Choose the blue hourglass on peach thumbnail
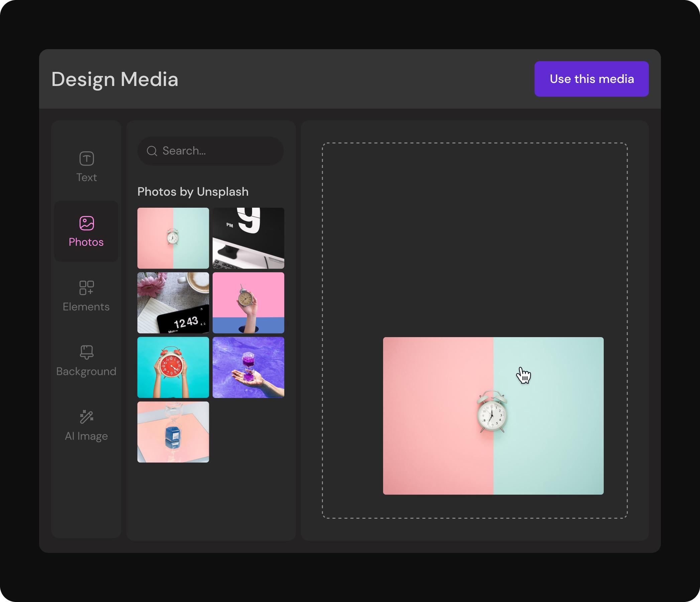700x602 pixels. coord(173,432)
